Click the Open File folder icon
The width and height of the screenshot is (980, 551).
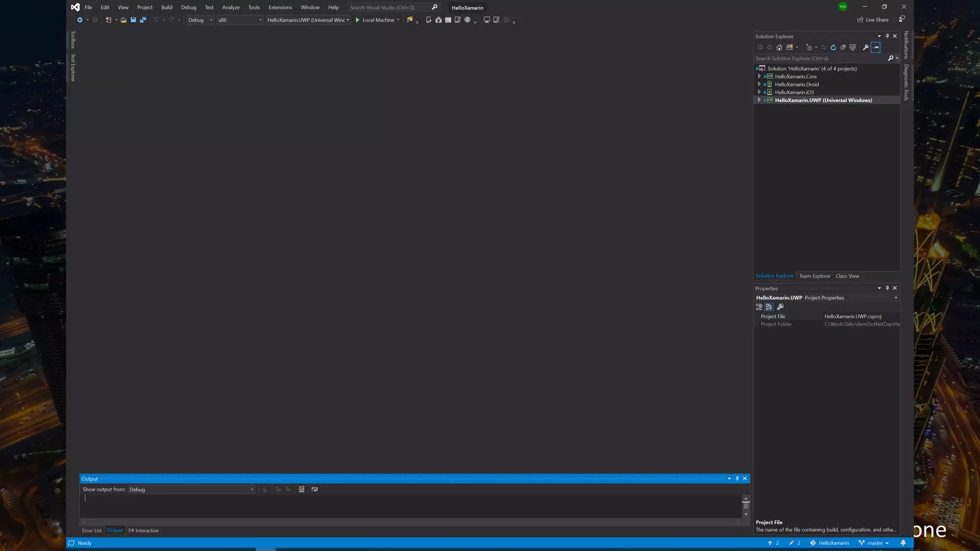[x=123, y=20]
